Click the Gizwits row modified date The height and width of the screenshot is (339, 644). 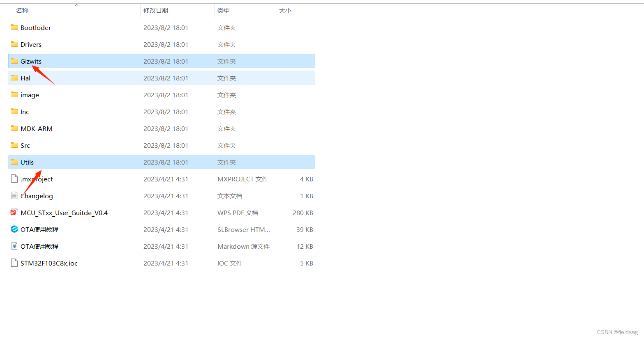tap(166, 61)
